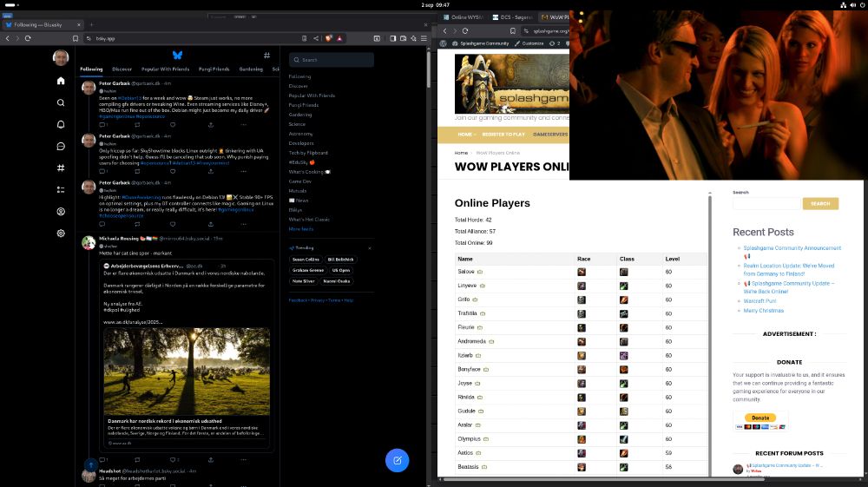Switch to Popular With Friends tab
The image size is (868, 487).
165,69
